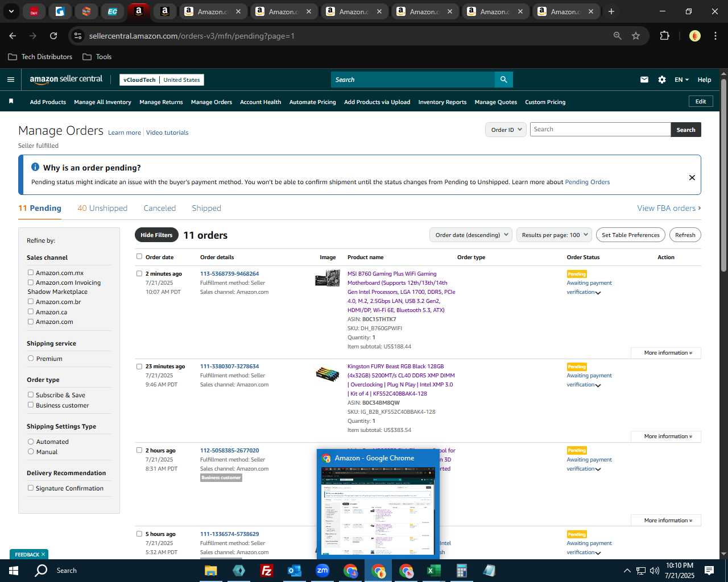Click the Windows Start button

[x=14, y=571]
